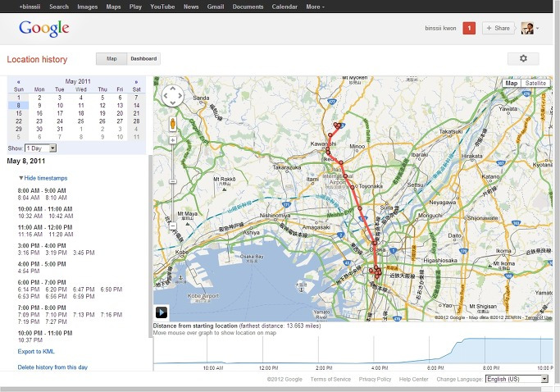560x392 pixels.
Task: Click the left panel vertical scrollbar
Action: pos(150,247)
